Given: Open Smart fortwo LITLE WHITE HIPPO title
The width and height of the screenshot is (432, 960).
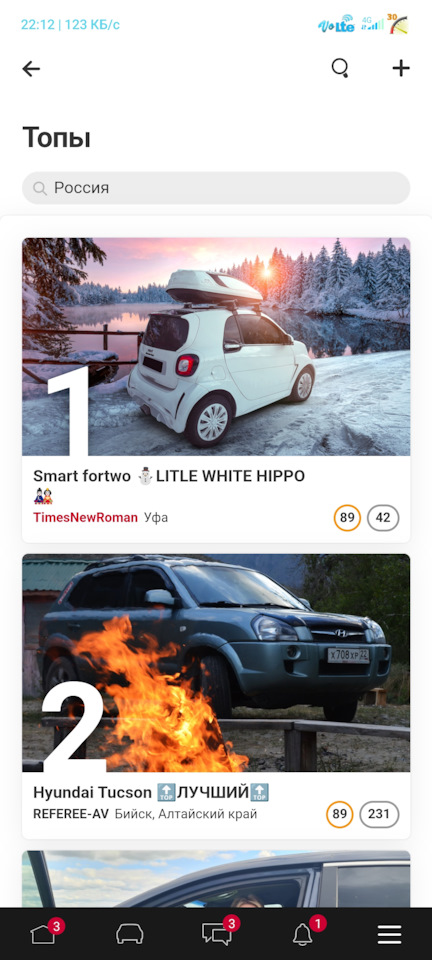Looking at the screenshot, I should (169, 476).
